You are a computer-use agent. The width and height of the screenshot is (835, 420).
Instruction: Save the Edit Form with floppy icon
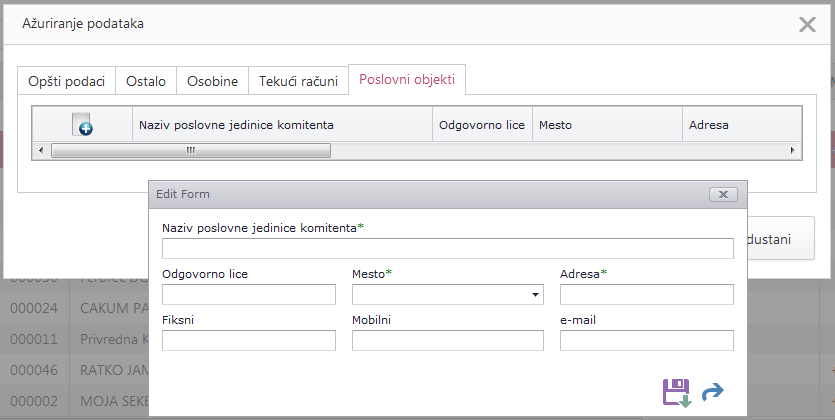pos(677,392)
